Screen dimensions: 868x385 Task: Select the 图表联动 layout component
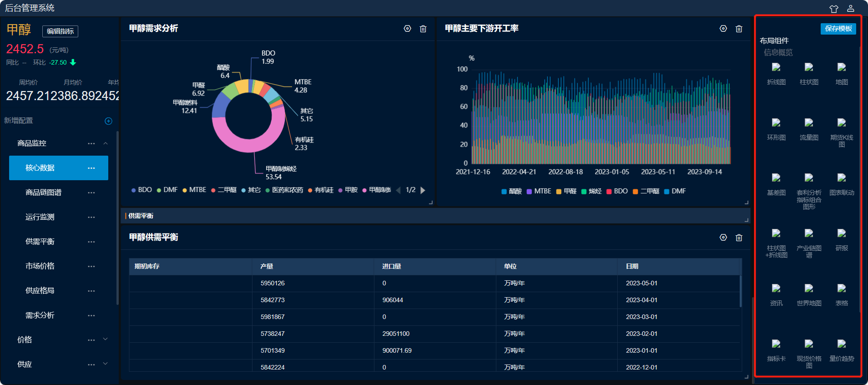842,185
